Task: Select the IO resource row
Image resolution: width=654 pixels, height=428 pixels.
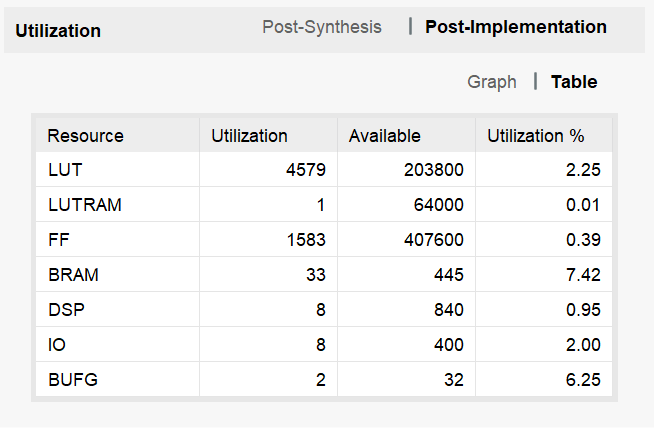Action: click(324, 345)
